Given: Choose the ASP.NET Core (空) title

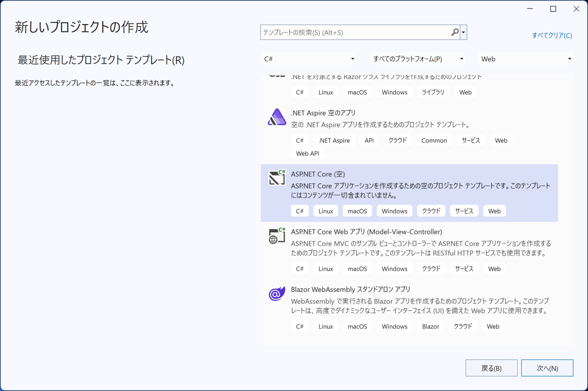Looking at the screenshot, I should point(318,174).
